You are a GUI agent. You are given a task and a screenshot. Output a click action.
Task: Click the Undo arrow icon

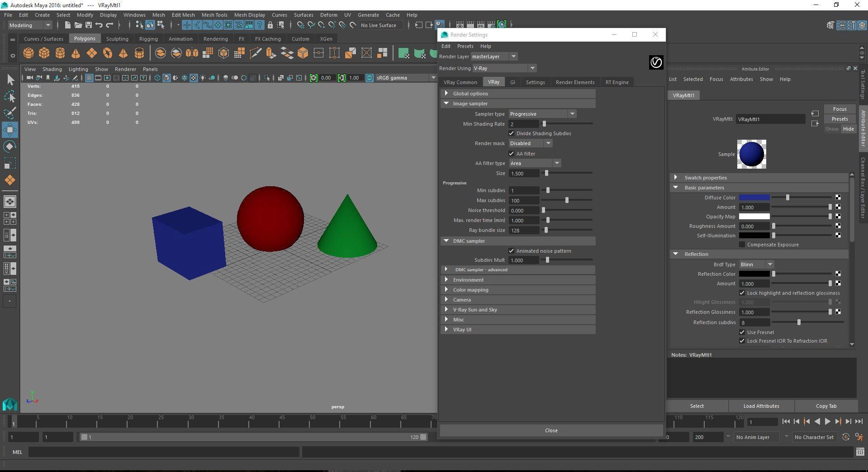tap(99, 25)
